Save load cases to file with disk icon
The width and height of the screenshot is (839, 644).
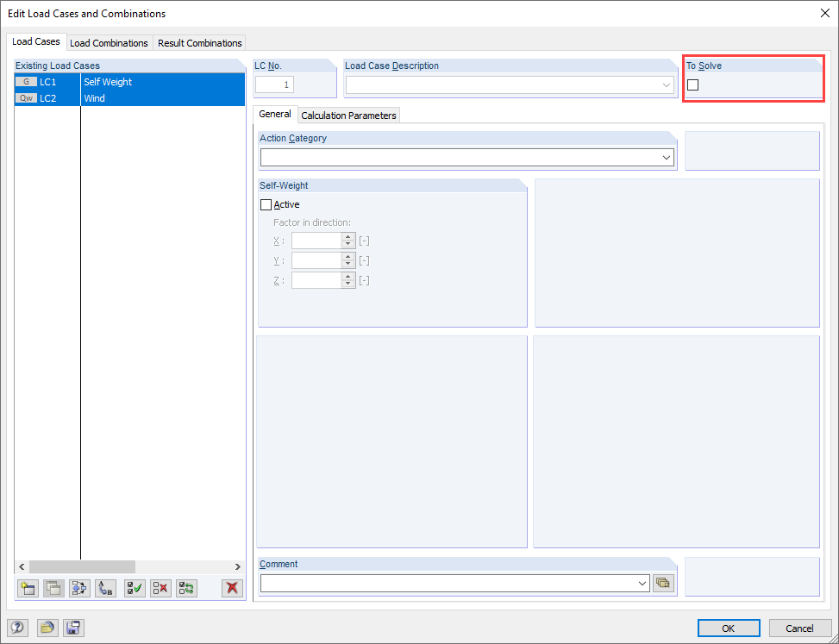73,628
